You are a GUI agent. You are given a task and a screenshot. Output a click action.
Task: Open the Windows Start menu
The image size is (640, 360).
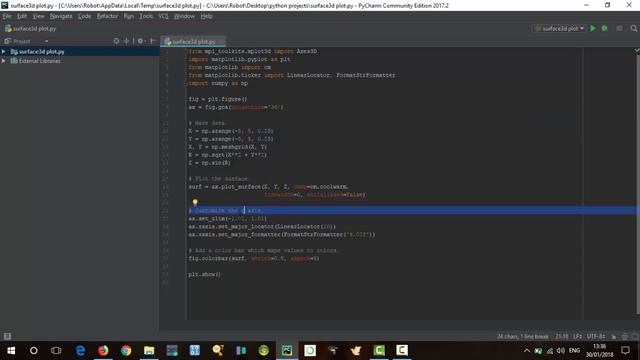pyautogui.click(x=11, y=350)
